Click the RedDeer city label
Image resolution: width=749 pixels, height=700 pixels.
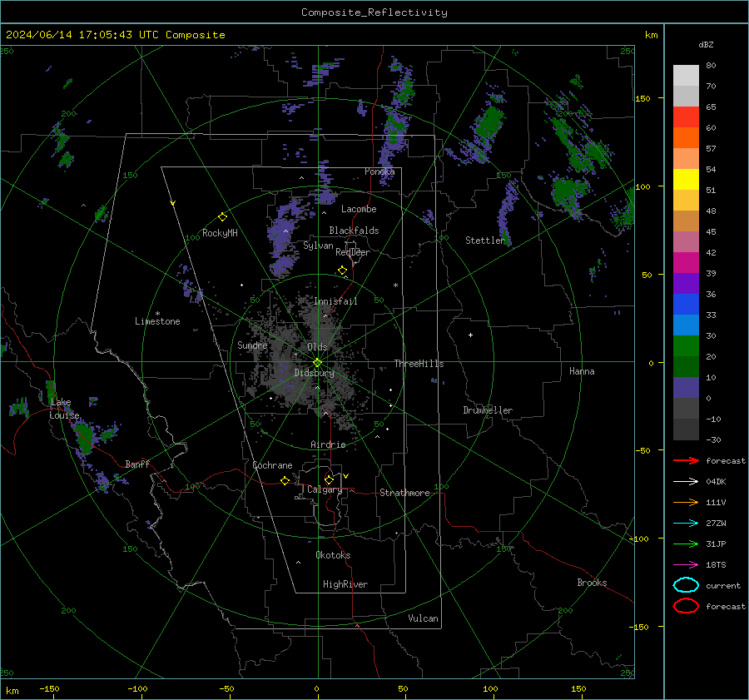[x=353, y=252]
